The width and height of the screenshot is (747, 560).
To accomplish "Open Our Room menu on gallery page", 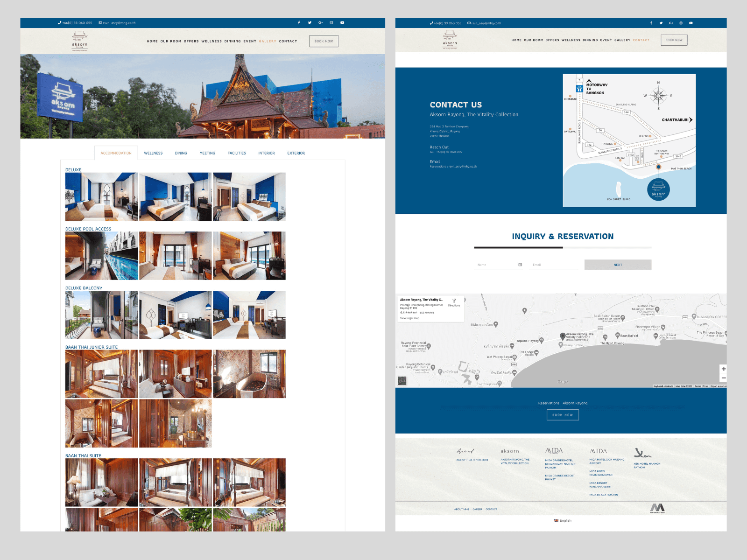I will 171,41.
